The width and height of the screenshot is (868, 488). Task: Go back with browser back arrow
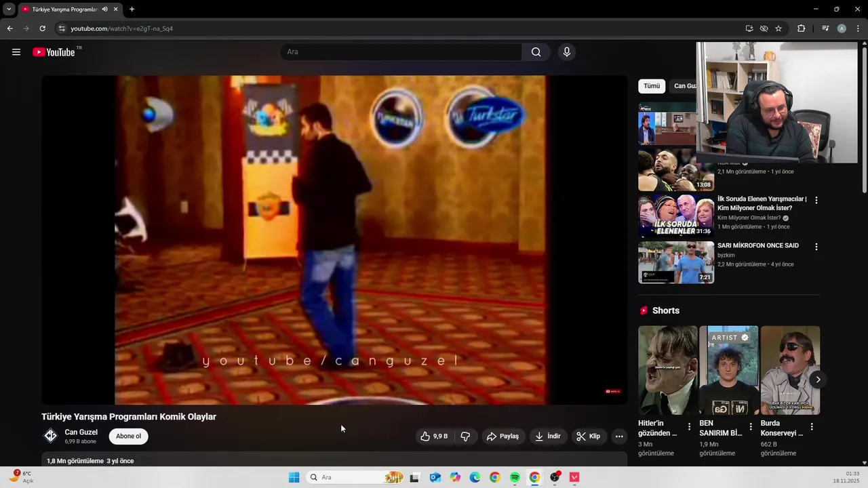tap(9, 28)
